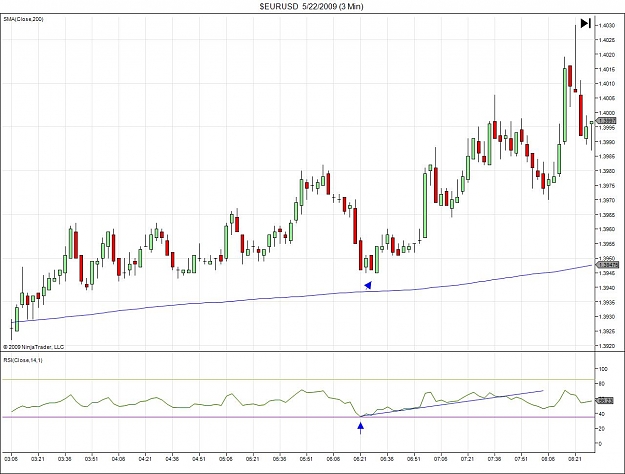
Task: Select the chart title $EURUSD 5/22/2009 (3 Min)
Action: [x=311, y=6]
